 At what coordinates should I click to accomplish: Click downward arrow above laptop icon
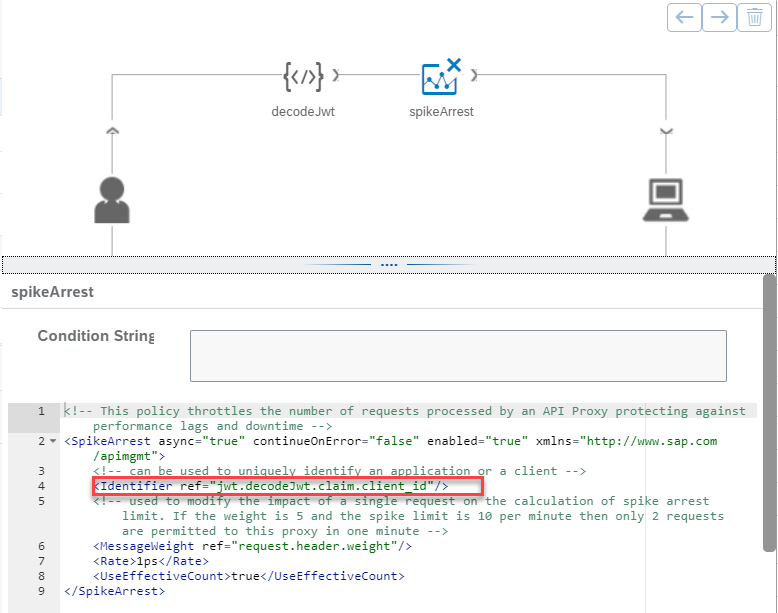tap(666, 131)
